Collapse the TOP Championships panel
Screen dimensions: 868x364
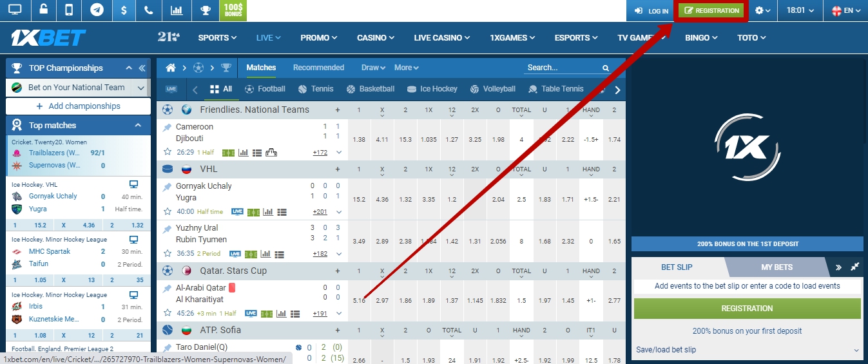pyautogui.click(x=129, y=68)
